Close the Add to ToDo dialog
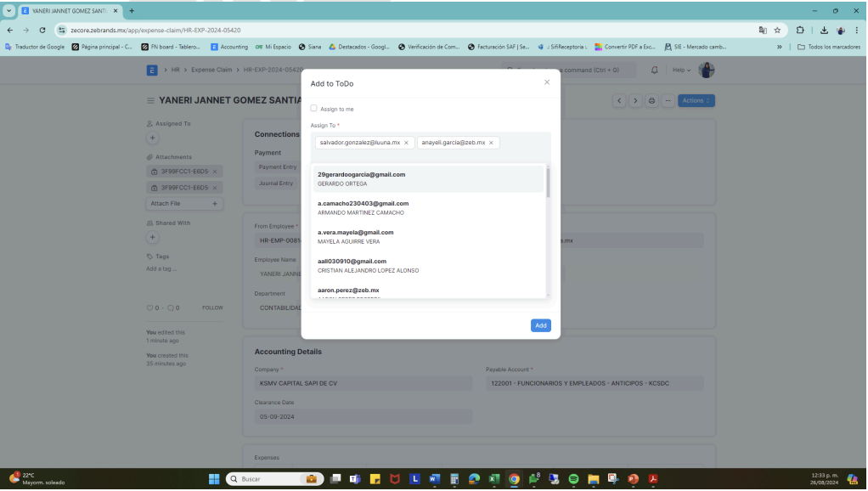 click(x=547, y=82)
